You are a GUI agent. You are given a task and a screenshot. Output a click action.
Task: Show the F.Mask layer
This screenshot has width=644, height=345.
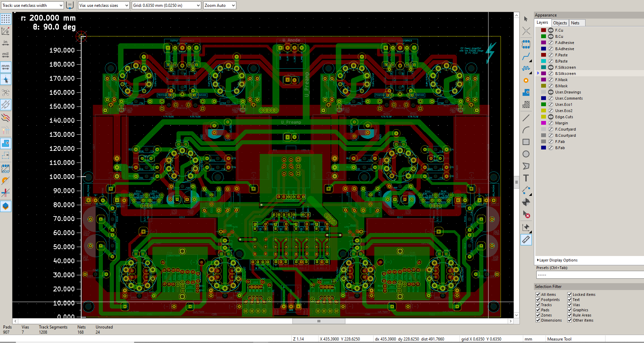pyautogui.click(x=551, y=80)
